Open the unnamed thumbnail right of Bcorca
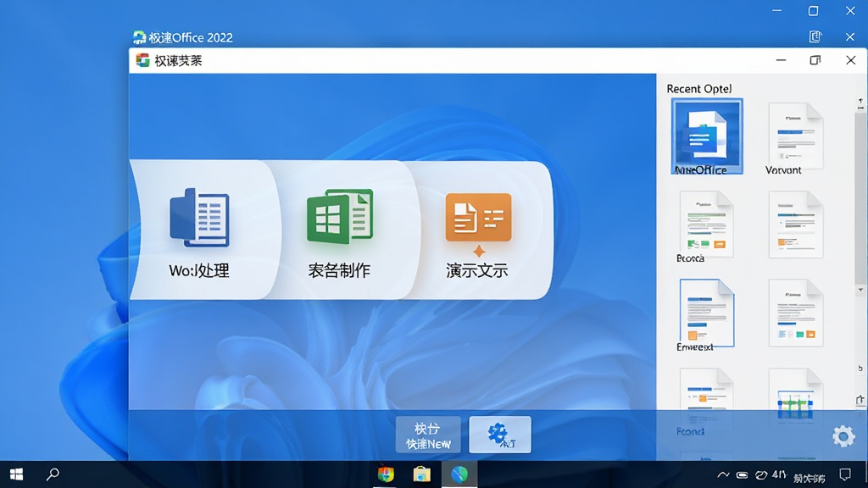Screen dimensions: 868x488 coord(795,225)
